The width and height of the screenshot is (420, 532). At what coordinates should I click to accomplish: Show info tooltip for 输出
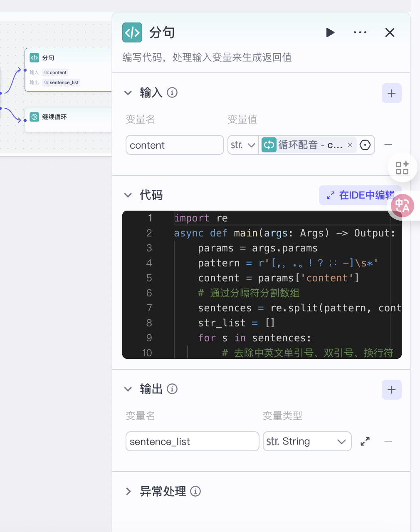coord(172,389)
